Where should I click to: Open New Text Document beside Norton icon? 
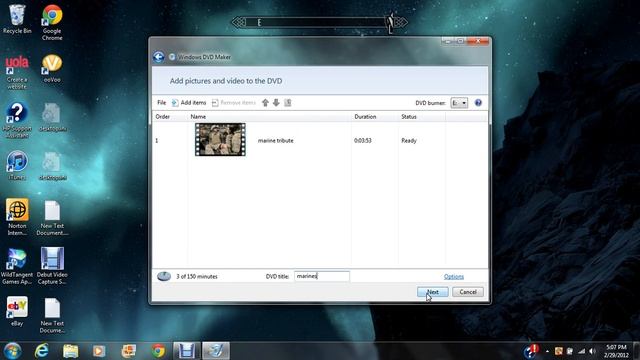coord(52,218)
